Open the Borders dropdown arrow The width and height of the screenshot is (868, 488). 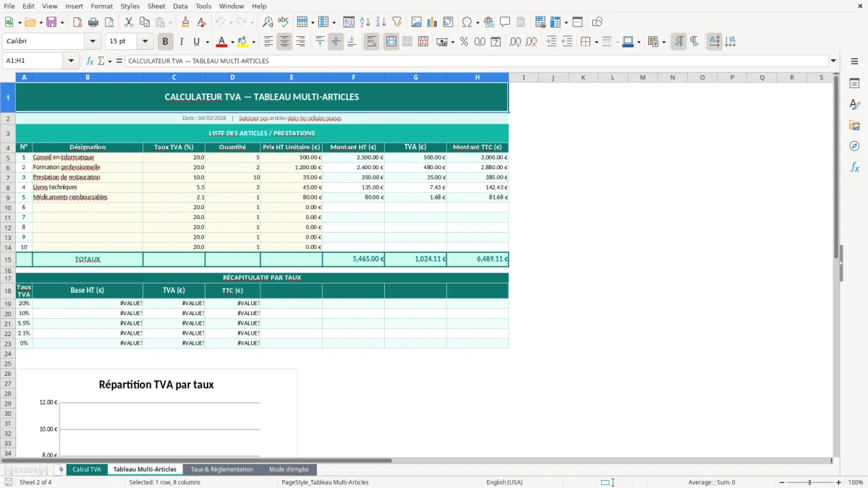(x=595, y=42)
